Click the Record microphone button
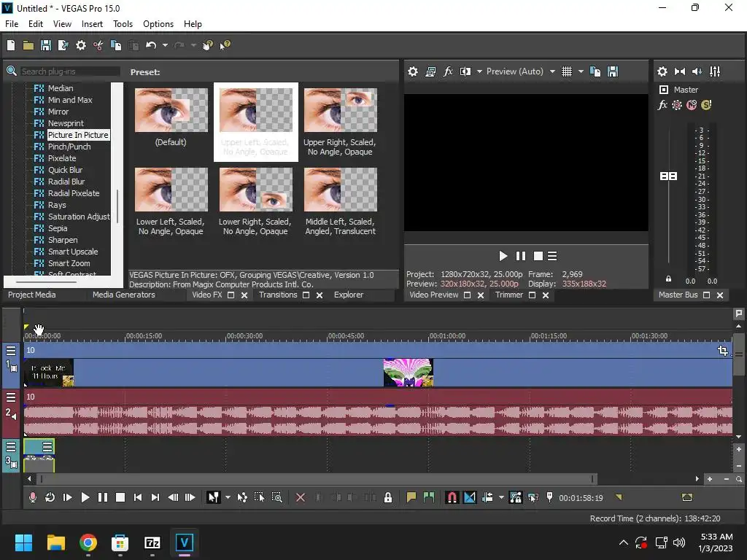Screen dimensions: 747x560 32,497
